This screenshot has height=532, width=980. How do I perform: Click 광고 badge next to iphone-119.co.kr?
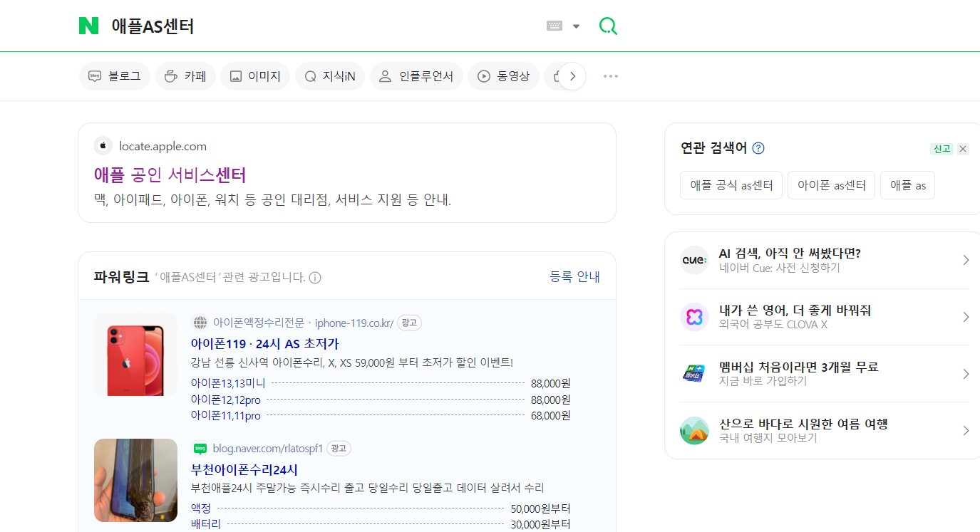tap(409, 323)
